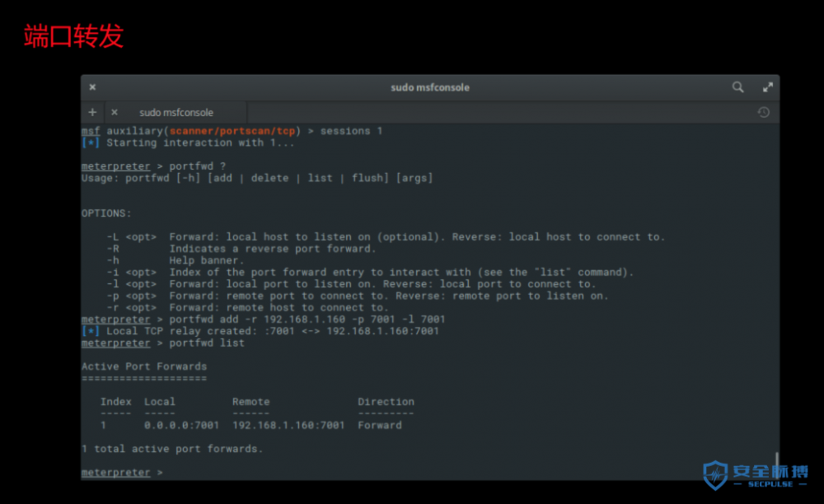Click the 'portfwd list' command
The height and width of the screenshot is (504, 824).
(207, 343)
